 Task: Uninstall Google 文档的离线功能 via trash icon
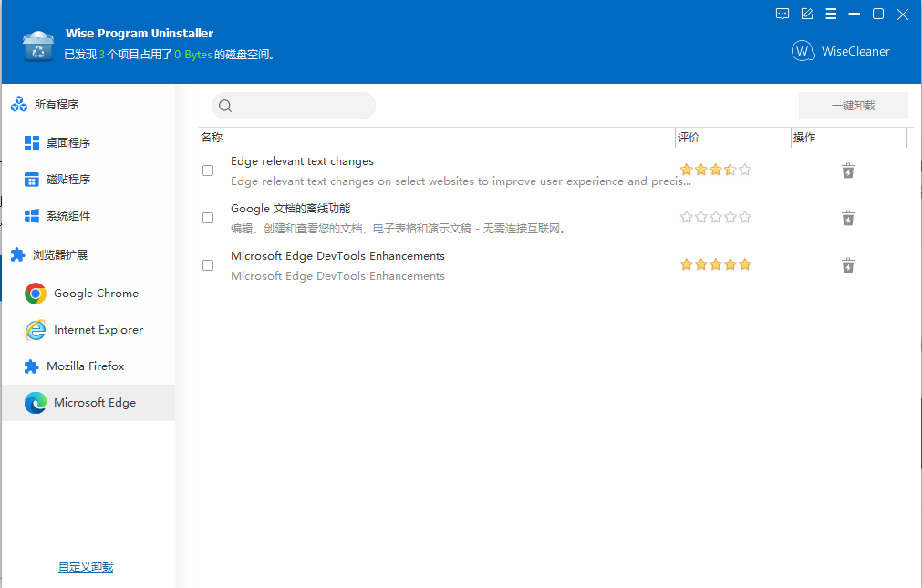848,218
